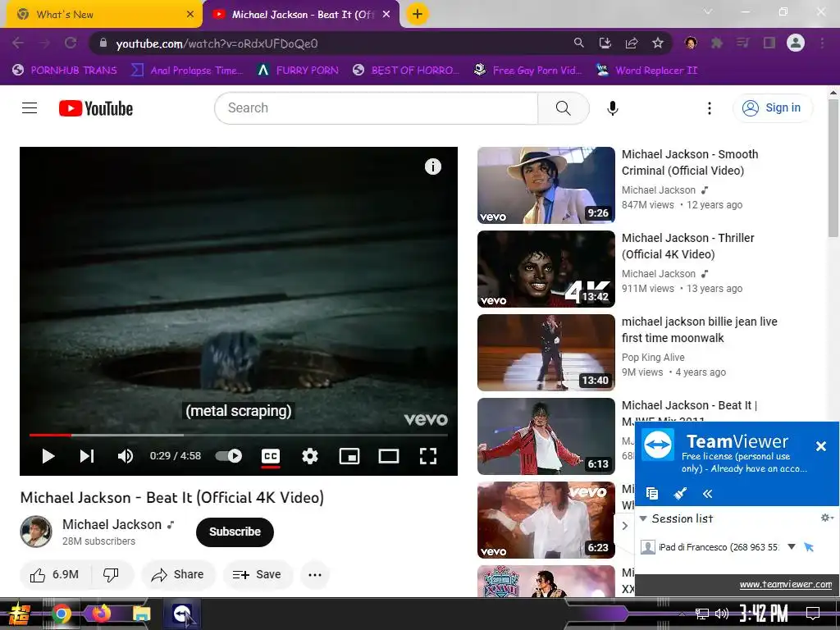Image resolution: width=840 pixels, height=630 pixels.
Task: Collapse TeamViewer panel double-chevron
Action: coord(708,493)
